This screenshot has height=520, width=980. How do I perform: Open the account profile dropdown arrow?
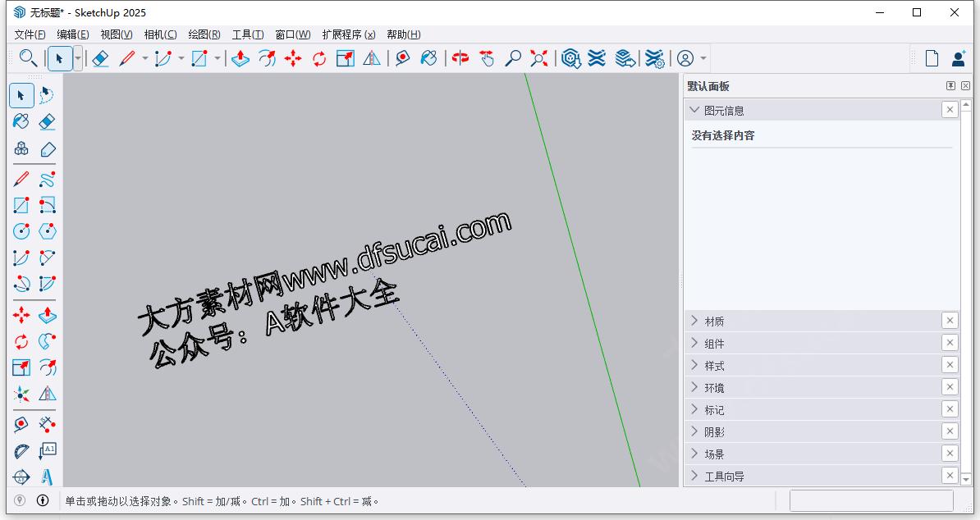(x=703, y=59)
